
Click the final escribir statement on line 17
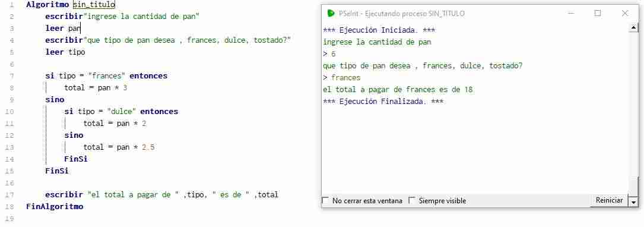(161, 194)
